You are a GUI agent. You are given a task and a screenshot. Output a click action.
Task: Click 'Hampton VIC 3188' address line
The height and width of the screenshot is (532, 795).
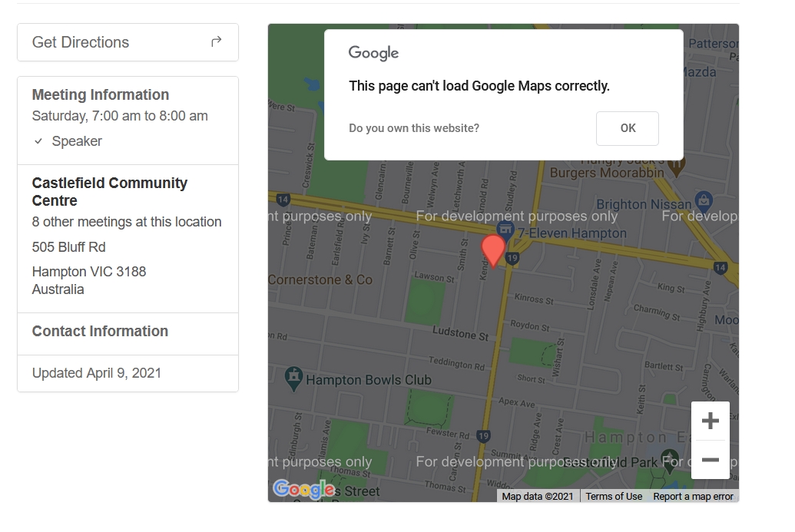point(89,272)
